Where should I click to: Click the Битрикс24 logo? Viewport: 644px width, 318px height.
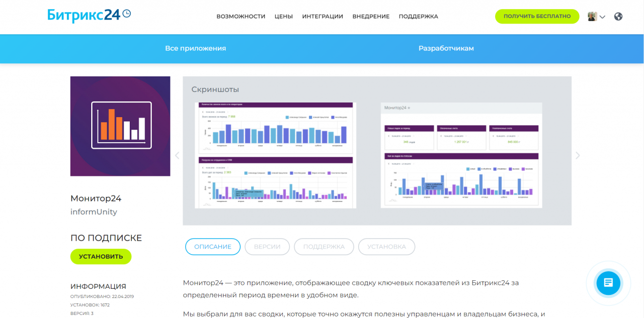tap(83, 15)
